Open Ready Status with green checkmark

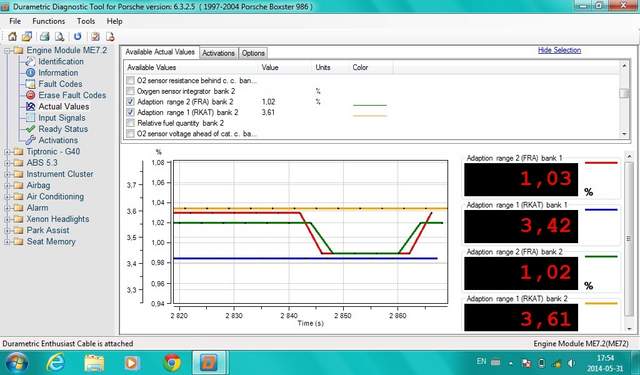coord(63,129)
